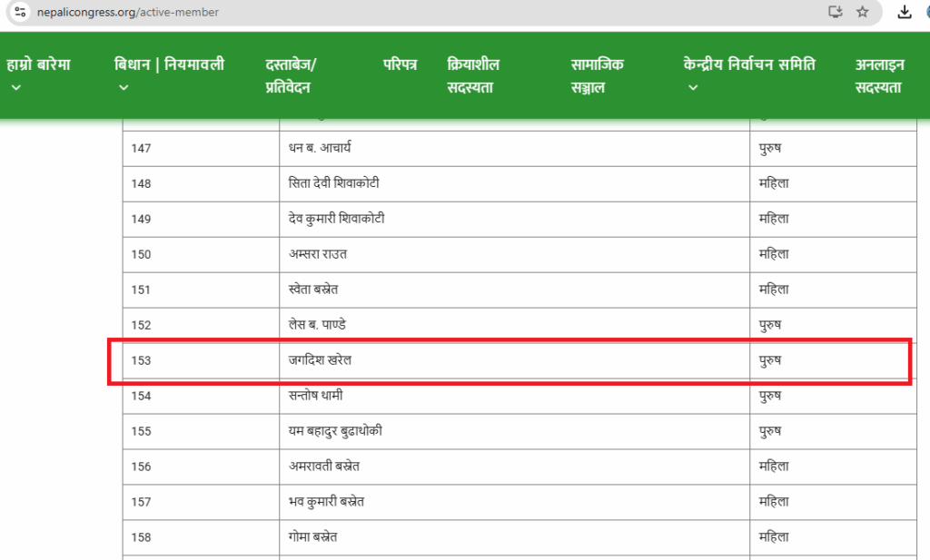Click the केन्द्रीय निर्वाचन समिति menu label

click(x=749, y=64)
